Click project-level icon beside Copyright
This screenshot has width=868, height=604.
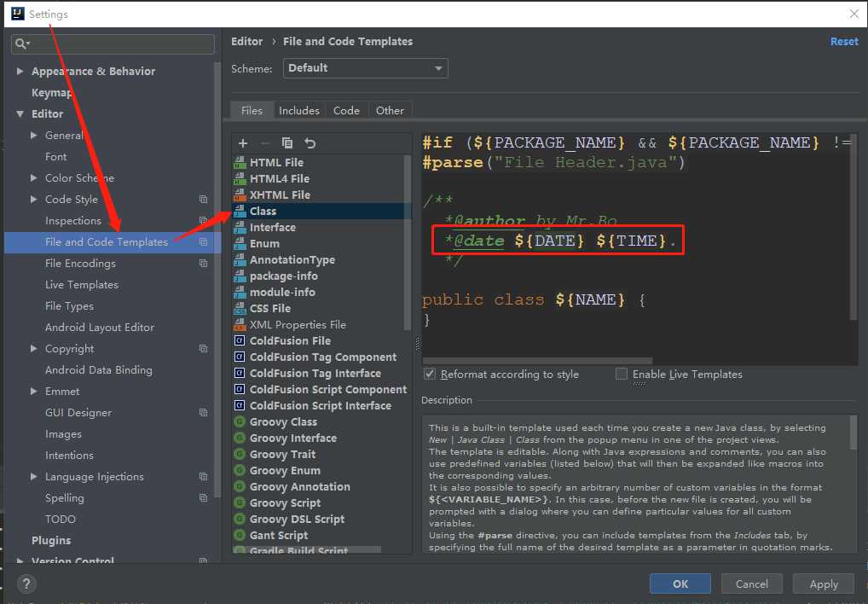[203, 349]
